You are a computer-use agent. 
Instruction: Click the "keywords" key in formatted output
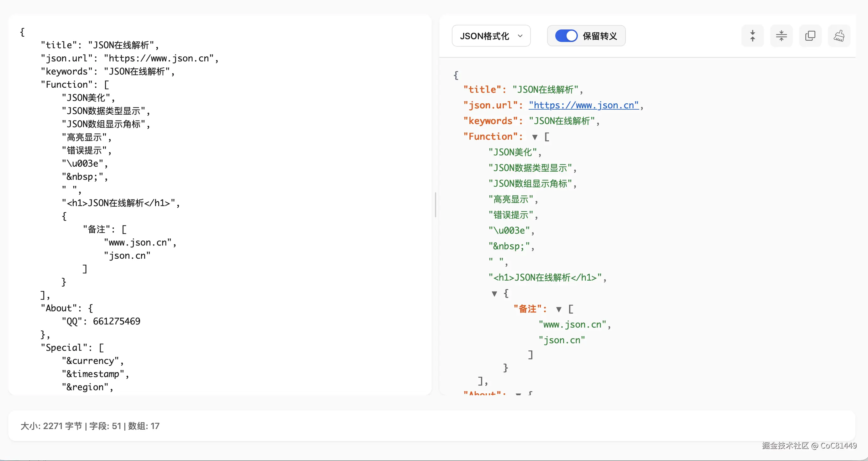click(490, 121)
